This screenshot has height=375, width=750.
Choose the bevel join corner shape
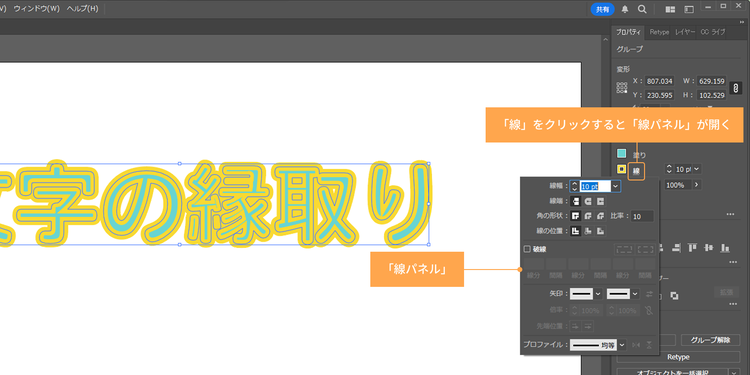coord(601,216)
